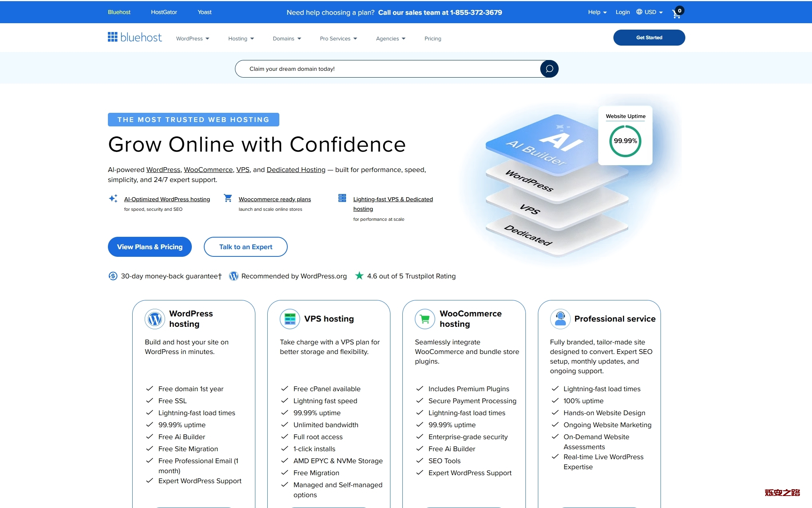
Task: Click the Website Uptime 99.99% progress ring
Action: (x=625, y=141)
